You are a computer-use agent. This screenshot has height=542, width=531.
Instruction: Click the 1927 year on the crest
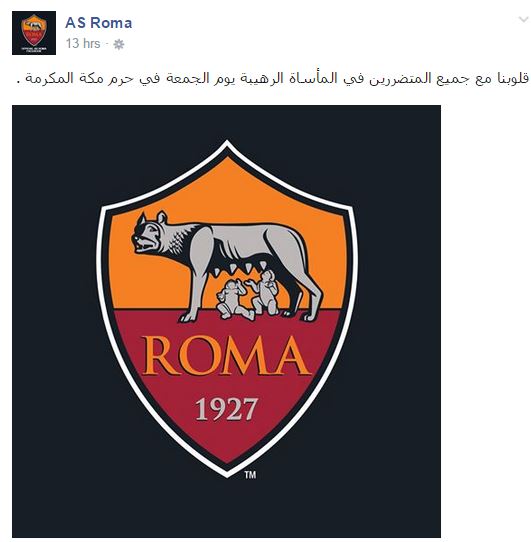(x=227, y=409)
